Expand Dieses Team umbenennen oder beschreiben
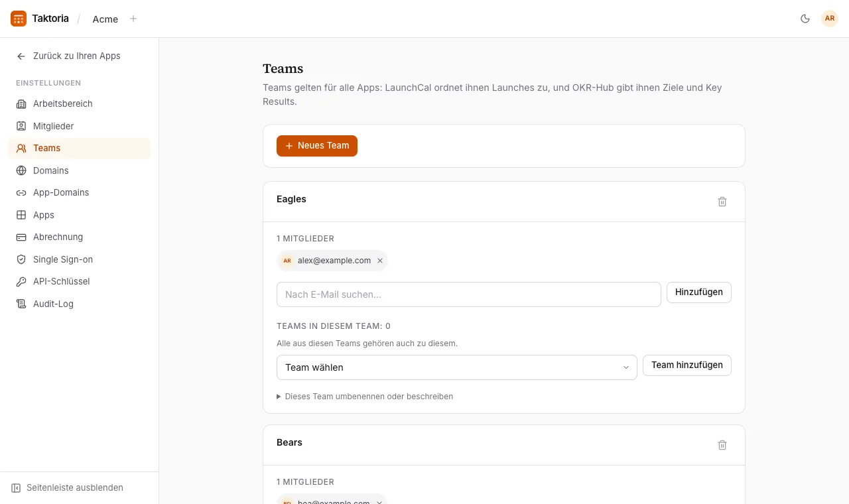849x504 pixels. coord(365,397)
